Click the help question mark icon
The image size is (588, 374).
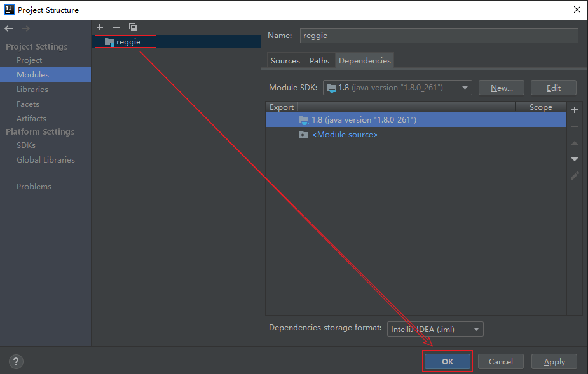click(17, 362)
